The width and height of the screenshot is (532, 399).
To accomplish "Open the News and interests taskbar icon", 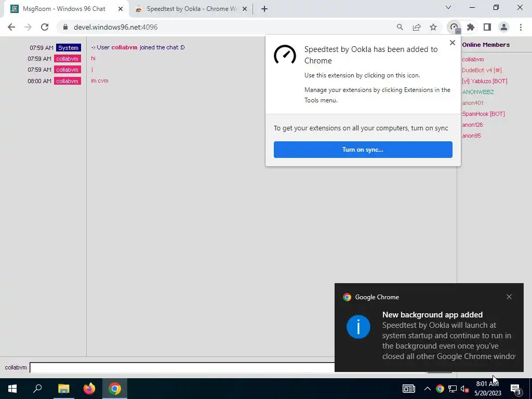I will coord(409,389).
